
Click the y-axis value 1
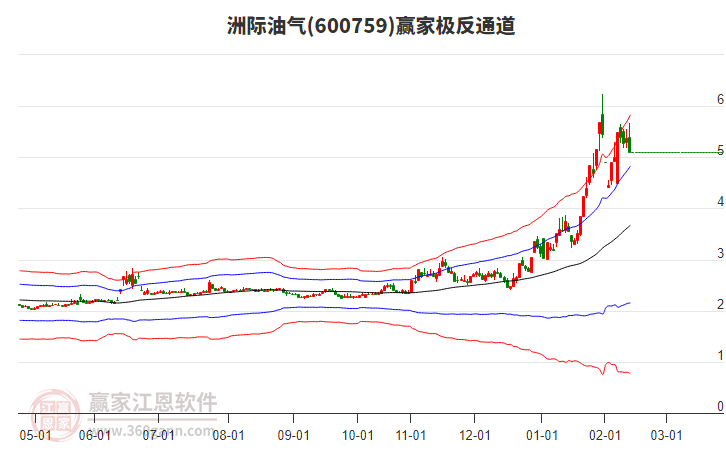click(720, 356)
